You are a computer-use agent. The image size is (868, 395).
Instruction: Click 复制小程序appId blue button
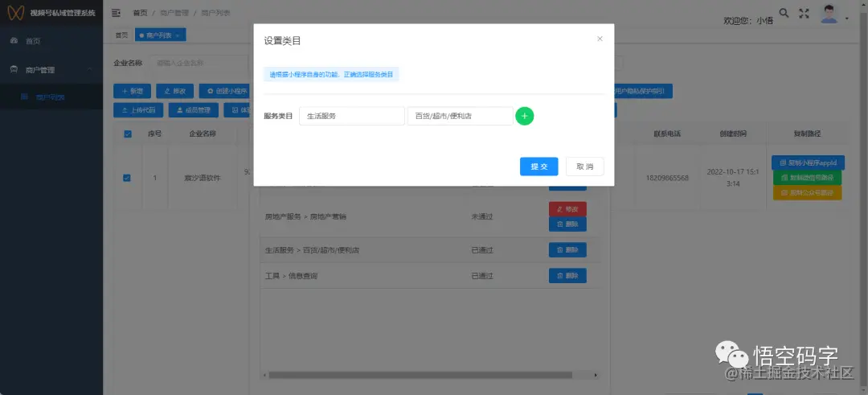pyautogui.click(x=808, y=163)
